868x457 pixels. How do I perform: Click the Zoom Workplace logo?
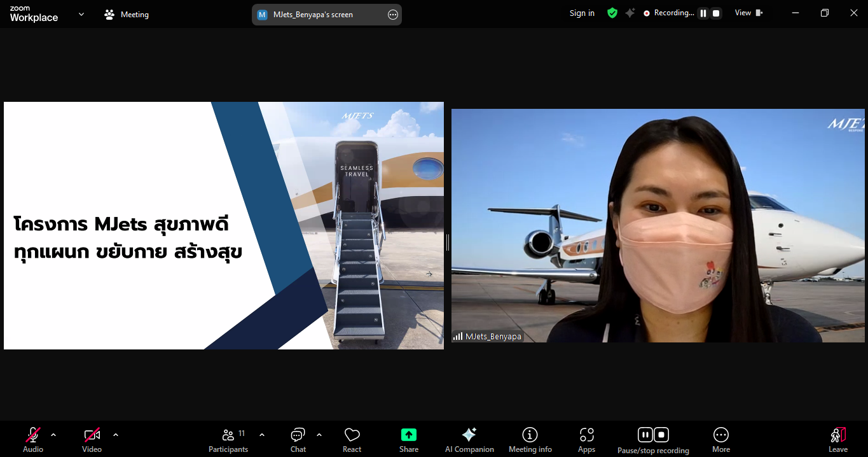click(34, 14)
